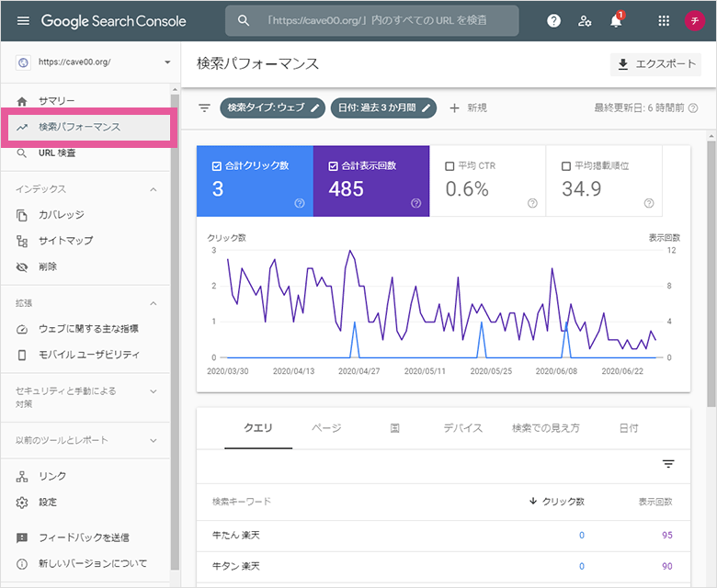The width and height of the screenshot is (717, 588).
Task: Open the Google apps grid
Action: [664, 21]
